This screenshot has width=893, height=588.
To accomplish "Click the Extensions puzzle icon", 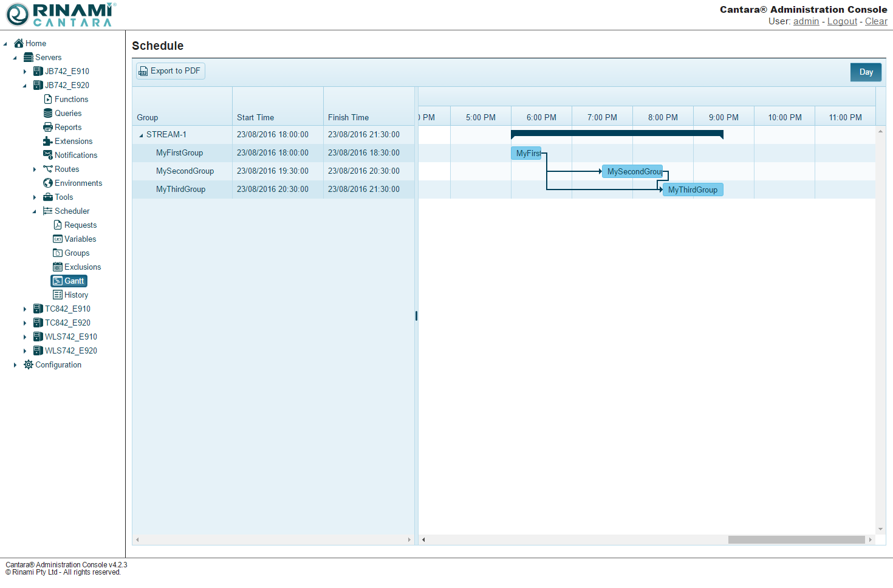I will (48, 141).
